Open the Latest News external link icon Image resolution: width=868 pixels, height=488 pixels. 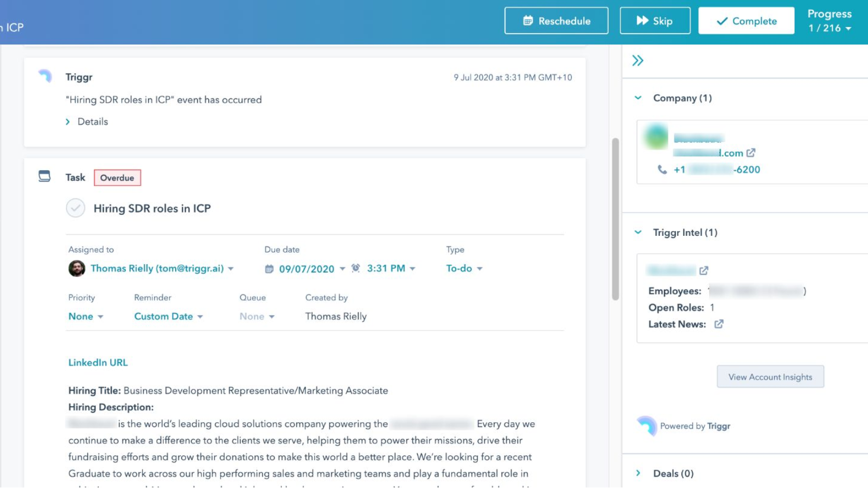pyautogui.click(x=719, y=324)
